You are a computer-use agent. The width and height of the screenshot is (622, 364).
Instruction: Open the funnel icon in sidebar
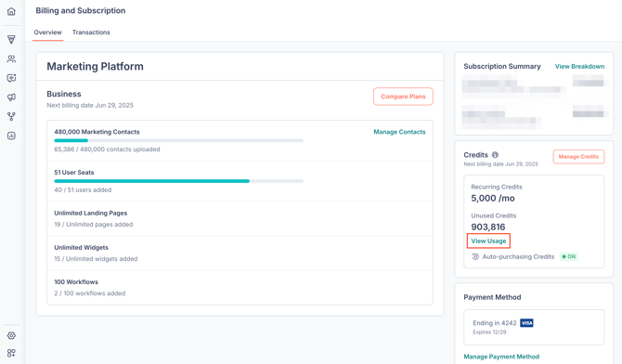point(11,39)
